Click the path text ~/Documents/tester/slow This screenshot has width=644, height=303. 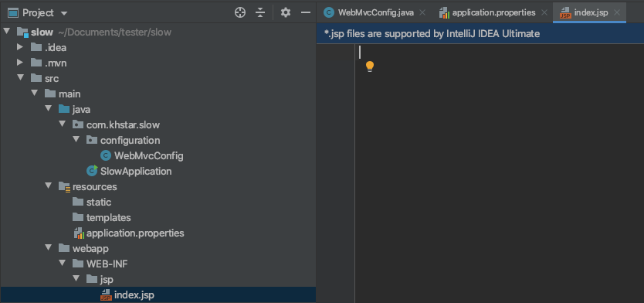tap(114, 32)
